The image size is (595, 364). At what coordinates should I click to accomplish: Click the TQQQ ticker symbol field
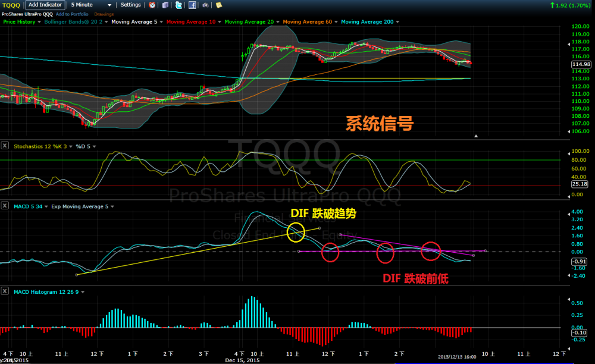pyautogui.click(x=12, y=5)
